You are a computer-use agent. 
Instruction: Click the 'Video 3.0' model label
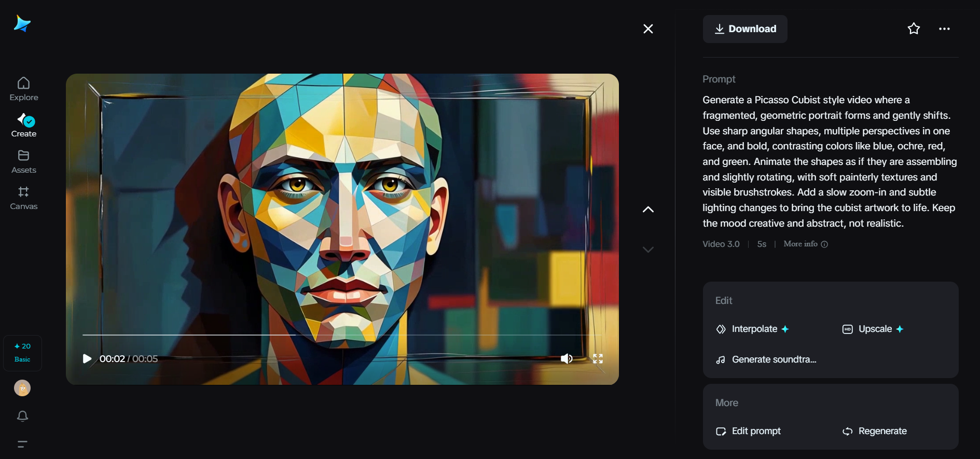(721, 244)
